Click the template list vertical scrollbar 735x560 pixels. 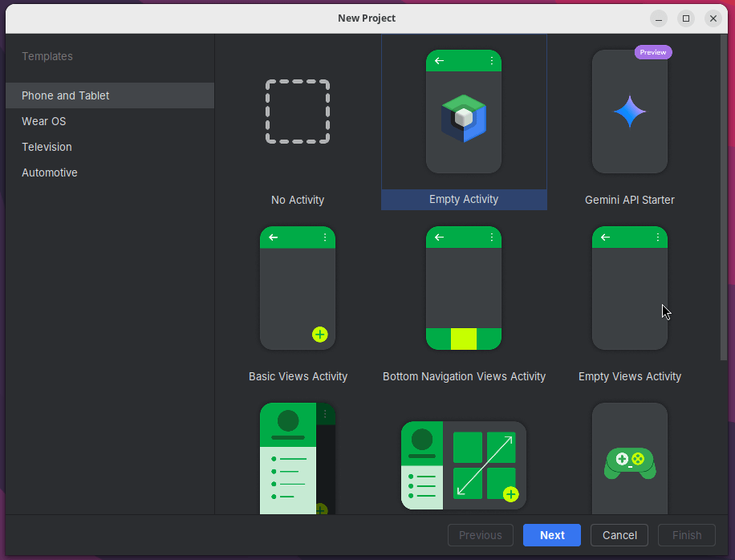tap(724, 201)
